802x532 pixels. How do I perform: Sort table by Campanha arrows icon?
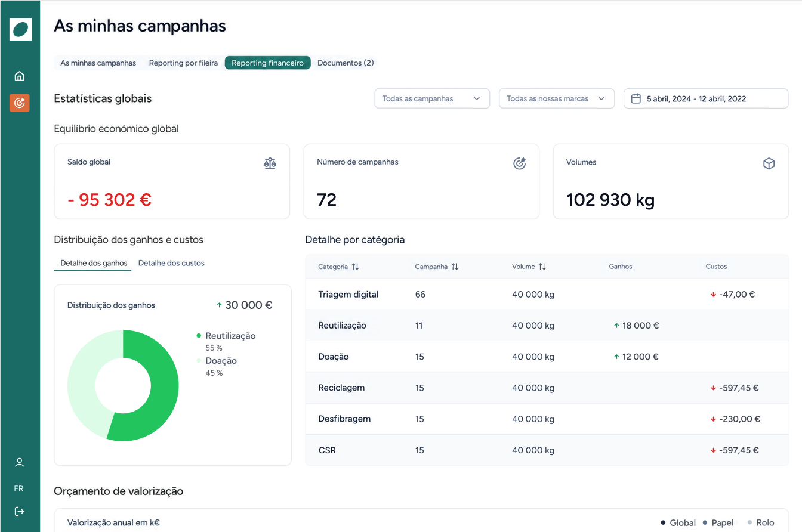coord(455,267)
